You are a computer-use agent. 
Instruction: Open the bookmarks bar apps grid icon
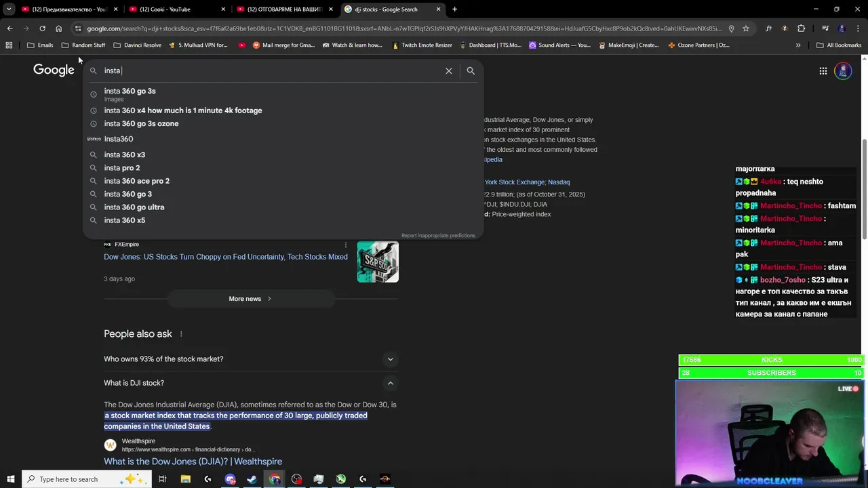coord(9,45)
